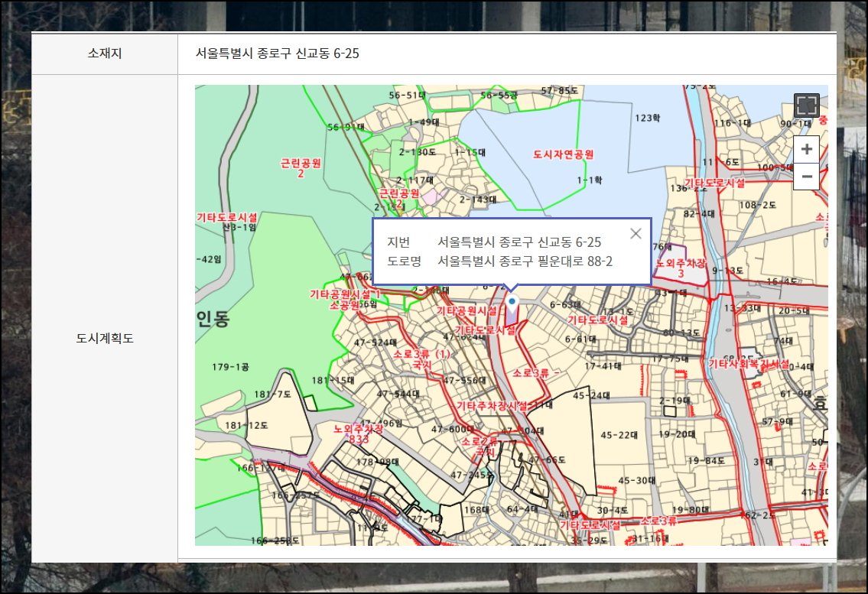This screenshot has width=868, height=594.
Task: Click parcel label 6-61대
Action: 580,339
